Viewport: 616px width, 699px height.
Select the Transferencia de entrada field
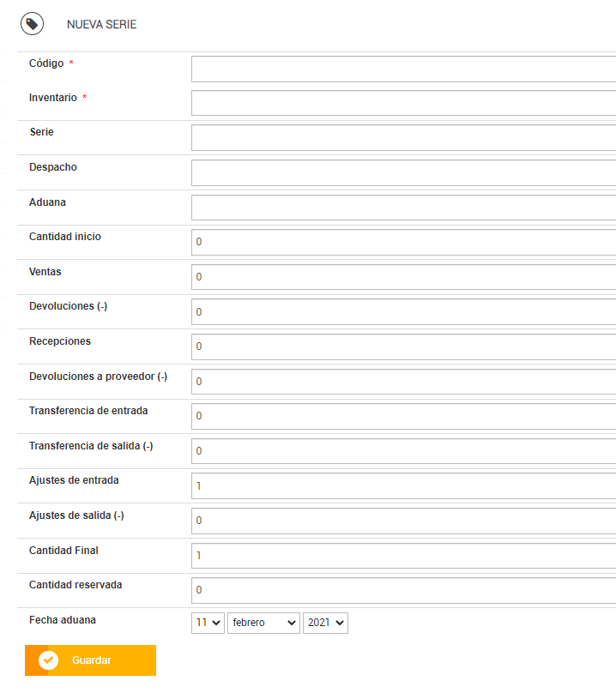point(403,416)
